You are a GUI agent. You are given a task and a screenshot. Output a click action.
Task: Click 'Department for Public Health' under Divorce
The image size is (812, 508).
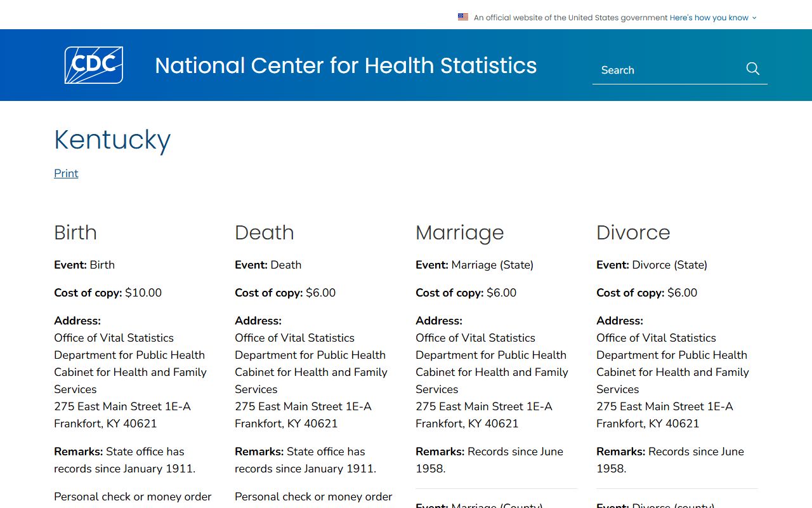click(x=672, y=355)
